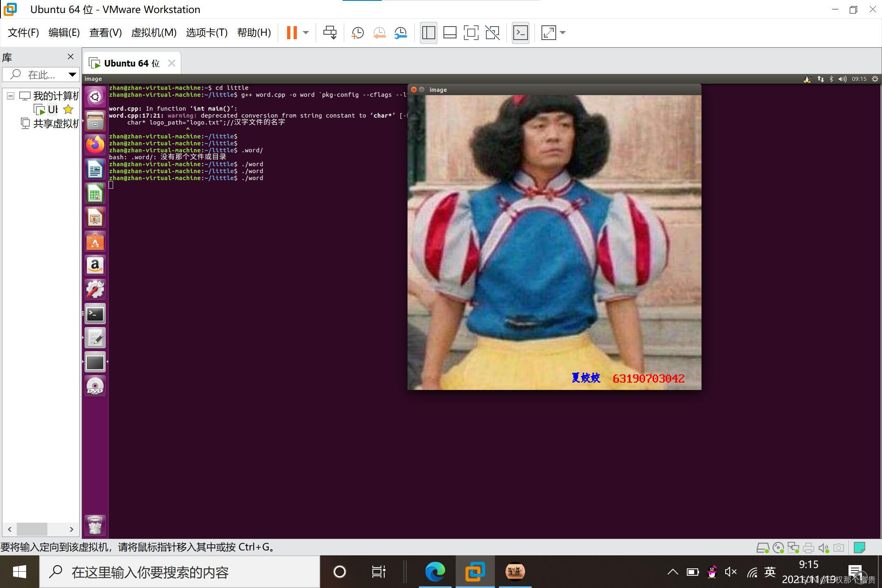The image size is (882, 588).
Task: Click the stretch guest display icon
Action: coord(548,33)
